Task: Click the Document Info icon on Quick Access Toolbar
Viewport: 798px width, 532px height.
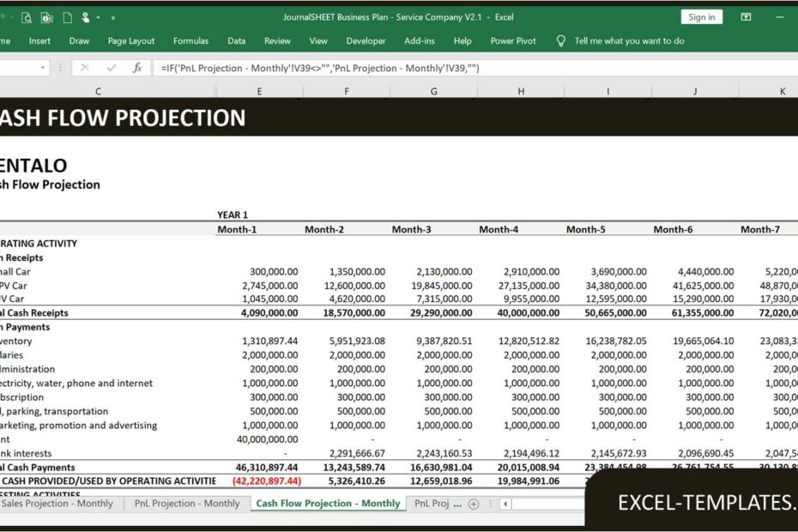Action: pos(46,17)
